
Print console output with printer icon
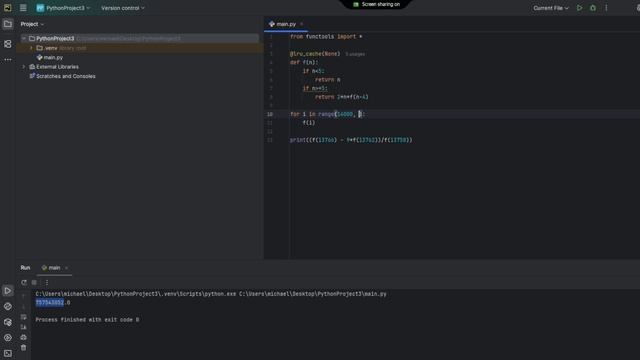tap(24, 337)
